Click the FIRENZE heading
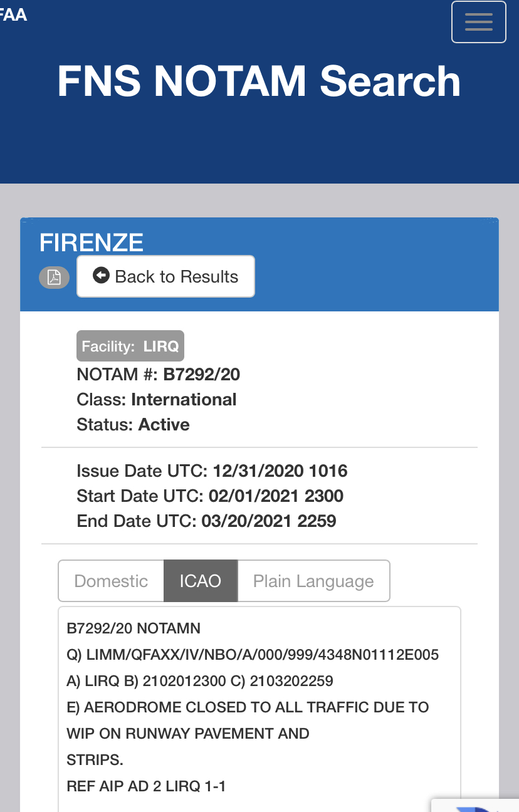The height and width of the screenshot is (812, 519). 92,242
